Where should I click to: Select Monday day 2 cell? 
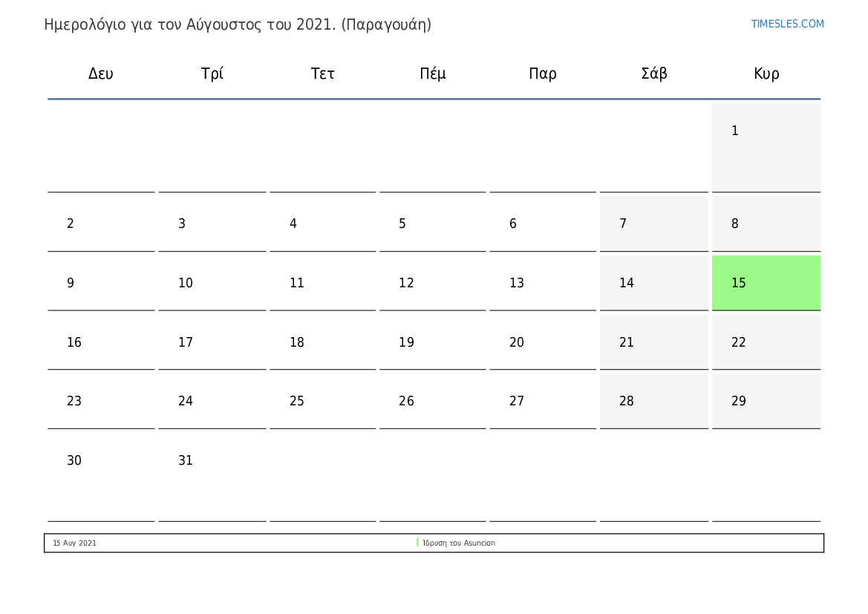tap(101, 223)
